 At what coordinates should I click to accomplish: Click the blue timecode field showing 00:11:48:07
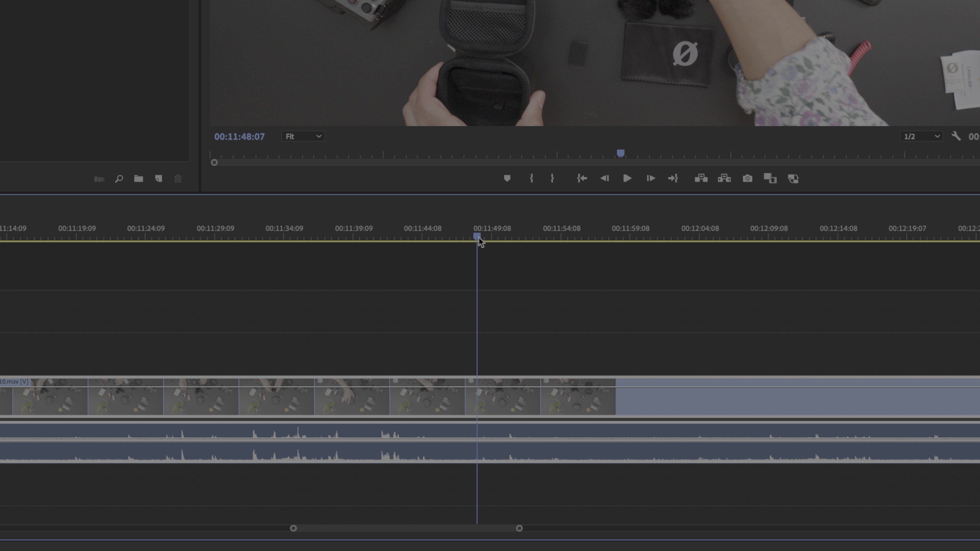tap(239, 136)
